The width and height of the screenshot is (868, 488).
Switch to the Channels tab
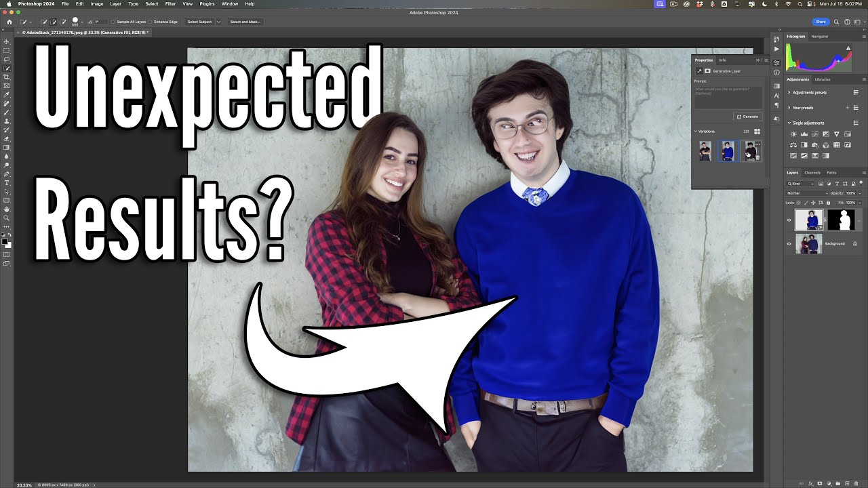point(812,173)
